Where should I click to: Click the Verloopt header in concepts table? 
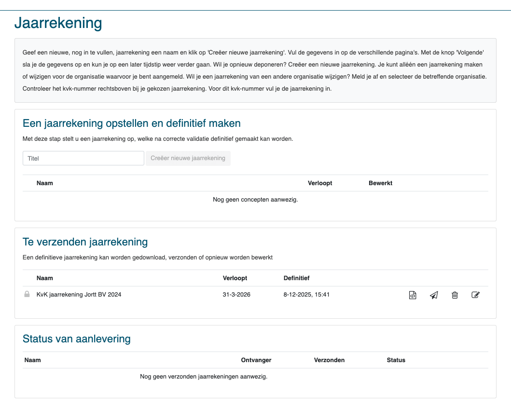pos(320,183)
